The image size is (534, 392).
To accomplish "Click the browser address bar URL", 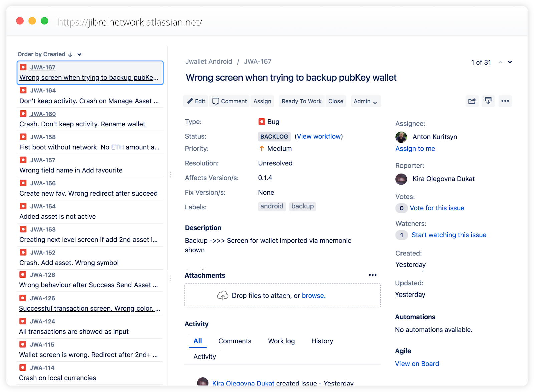I will [x=130, y=22].
